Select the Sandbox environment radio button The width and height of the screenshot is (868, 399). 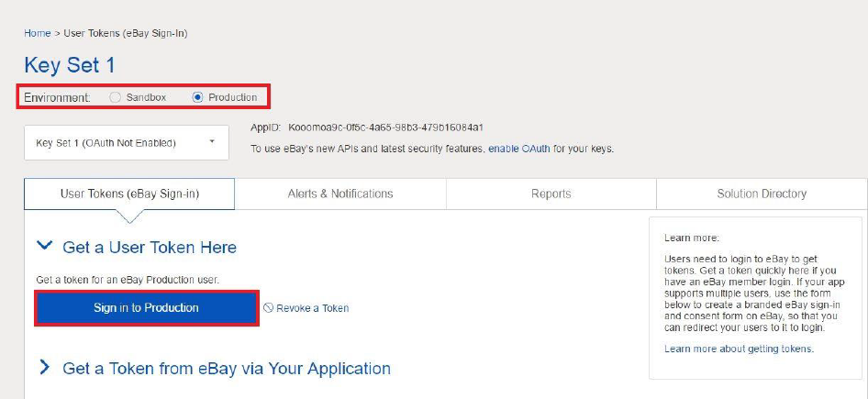[115, 97]
